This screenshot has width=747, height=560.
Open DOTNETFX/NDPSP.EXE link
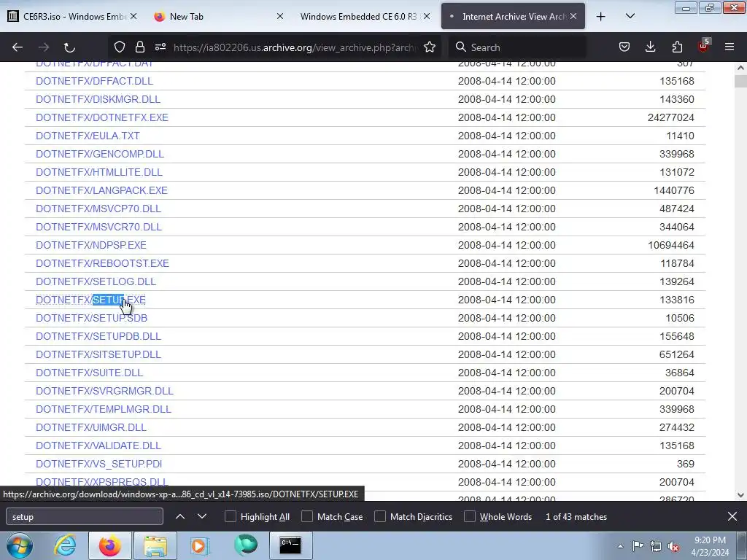(x=91, y=245)
